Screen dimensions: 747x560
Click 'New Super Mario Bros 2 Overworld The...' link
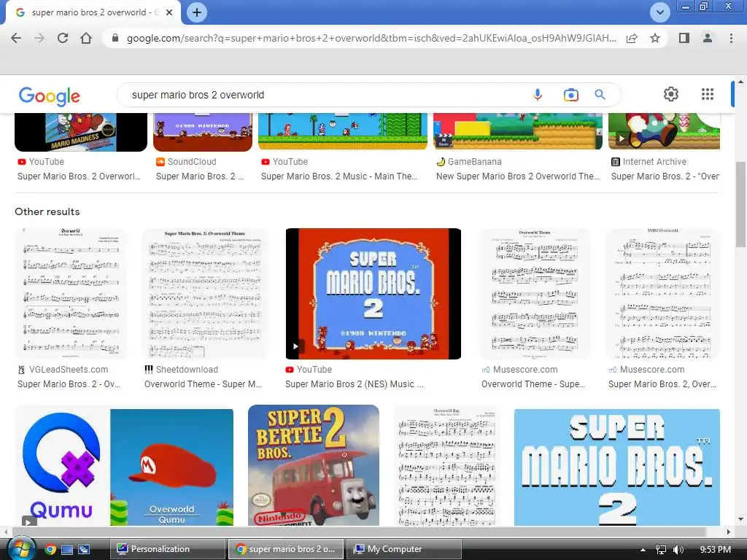(518, 176)
